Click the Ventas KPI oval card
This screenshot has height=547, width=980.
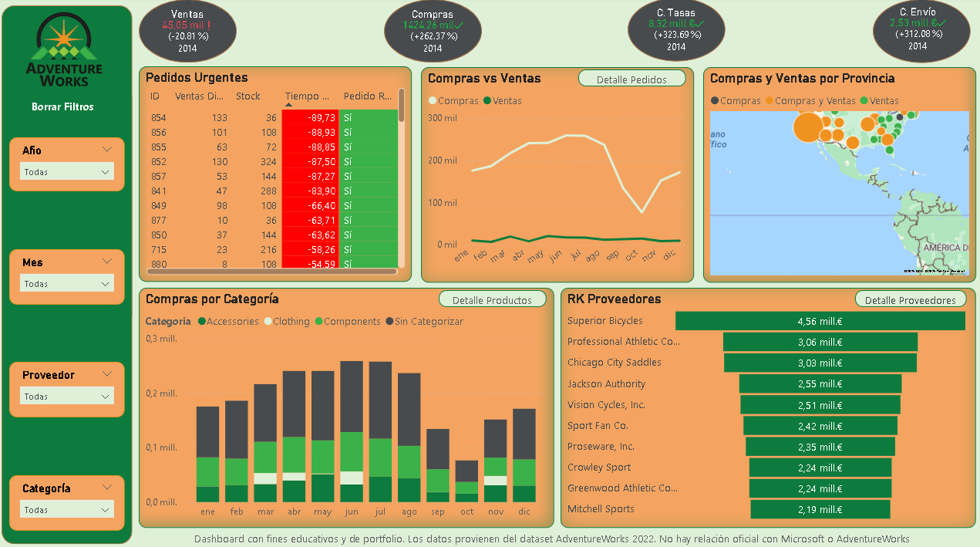pyautogui.click(x=187, y=31)
